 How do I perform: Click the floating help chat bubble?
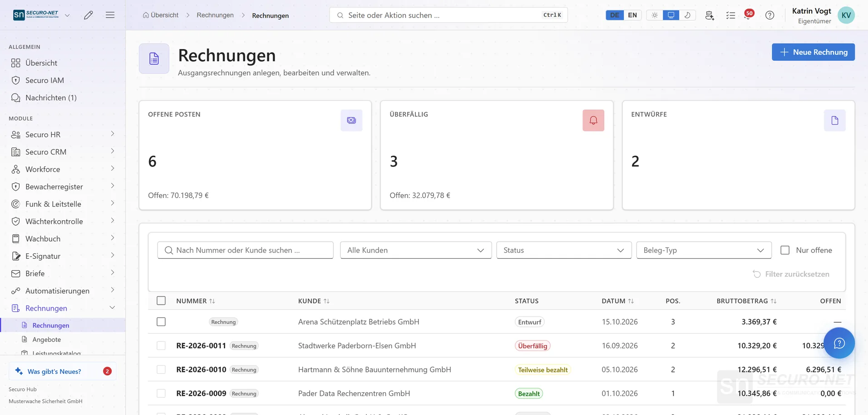click(839, 343)
